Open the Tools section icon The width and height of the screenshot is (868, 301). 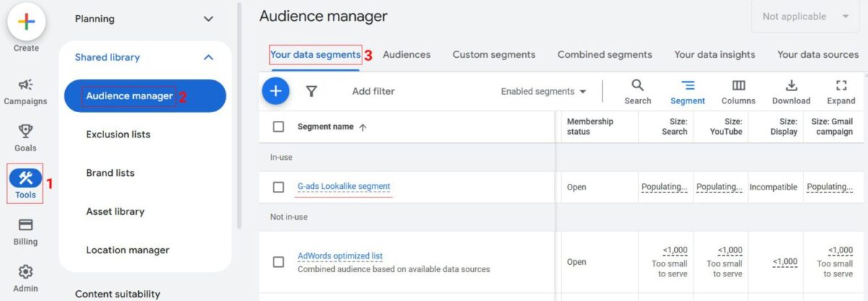point(25,179)
